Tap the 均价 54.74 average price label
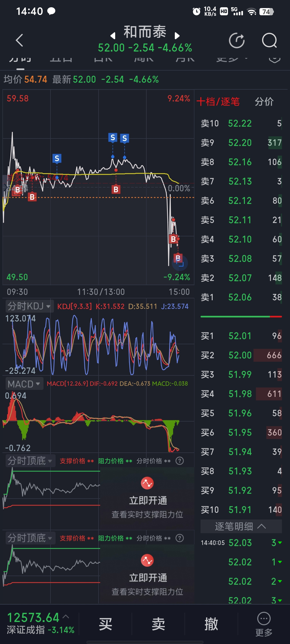Screen dimensions: 290x644 pos(25,79)
